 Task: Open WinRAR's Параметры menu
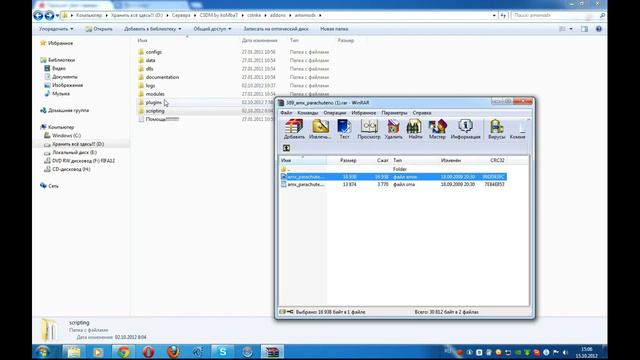pos(394,113)
